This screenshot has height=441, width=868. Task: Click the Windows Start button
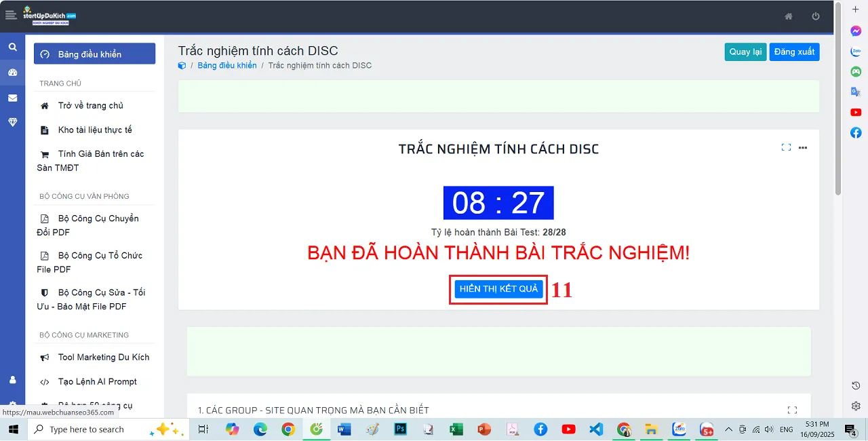tap(13, 429)
